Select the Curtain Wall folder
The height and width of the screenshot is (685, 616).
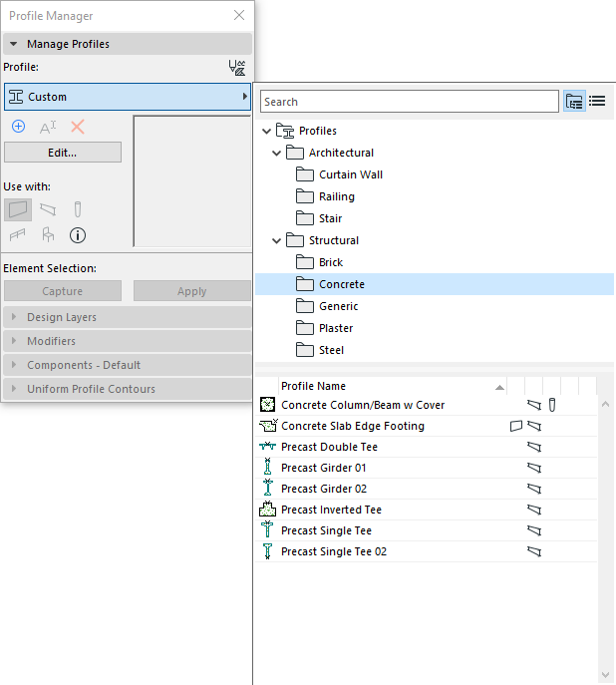(350, 174)
